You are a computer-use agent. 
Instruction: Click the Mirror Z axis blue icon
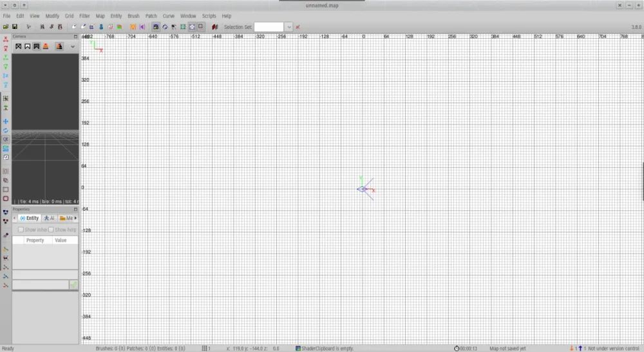[6, 75]
